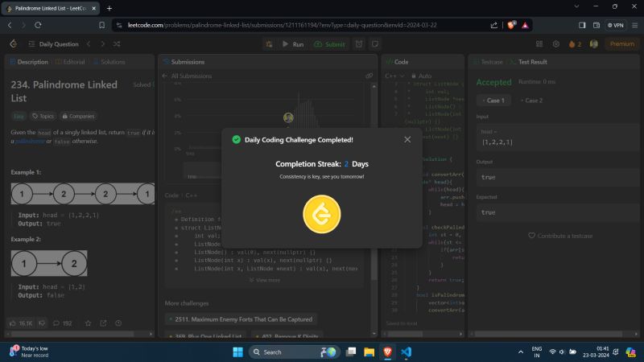
Task: Toggle the browser sidebar panel
Action: [x=582, y=25]
